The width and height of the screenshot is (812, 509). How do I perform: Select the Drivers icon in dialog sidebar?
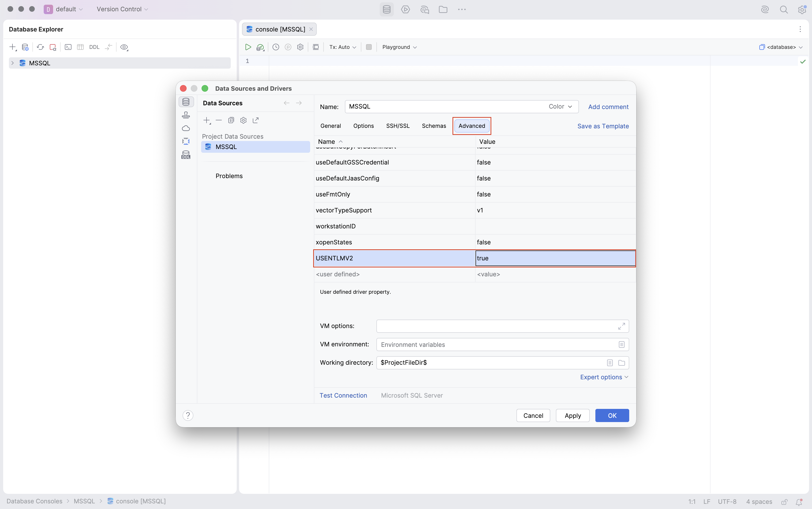click(186, 115)
